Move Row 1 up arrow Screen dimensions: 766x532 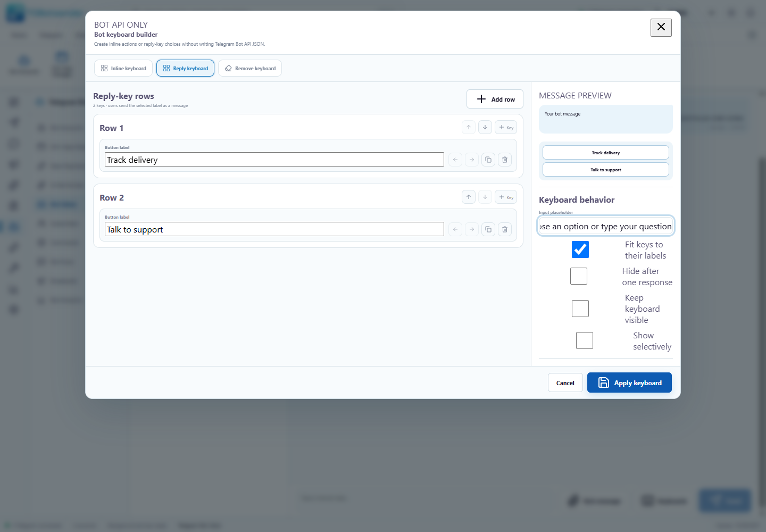469,127
